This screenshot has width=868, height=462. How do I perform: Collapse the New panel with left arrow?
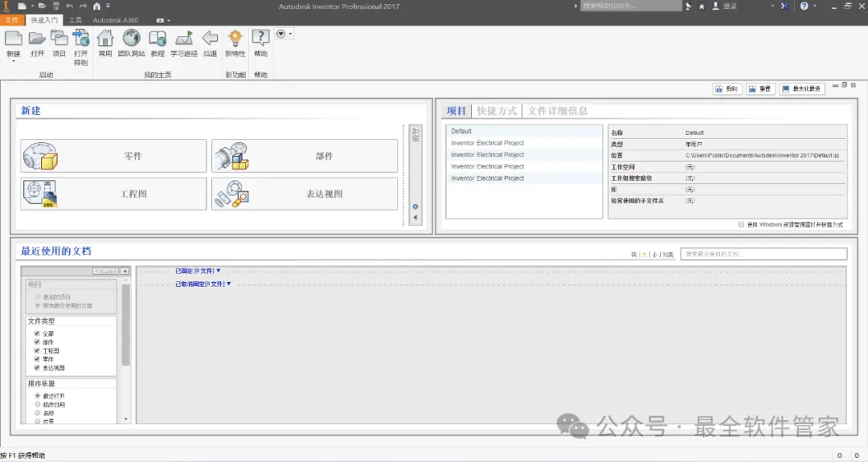[416, 218]
